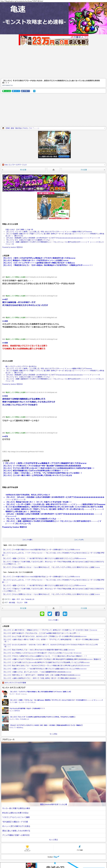The height and width of the screenshot is (868, 107).
Task: Click lower 次の記事 navigation button
Action: 84,608
